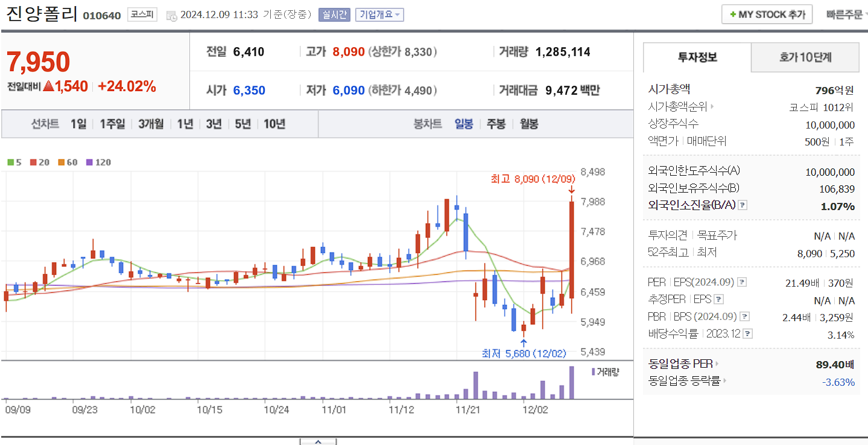Screen dimensions: 868x445
Task: Click the clock/refresh icon beside the date
Action: click(x=171, y=15)
